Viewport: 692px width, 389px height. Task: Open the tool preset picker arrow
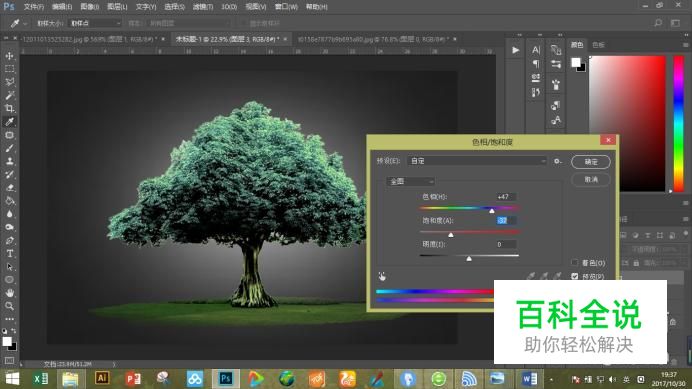25,23
